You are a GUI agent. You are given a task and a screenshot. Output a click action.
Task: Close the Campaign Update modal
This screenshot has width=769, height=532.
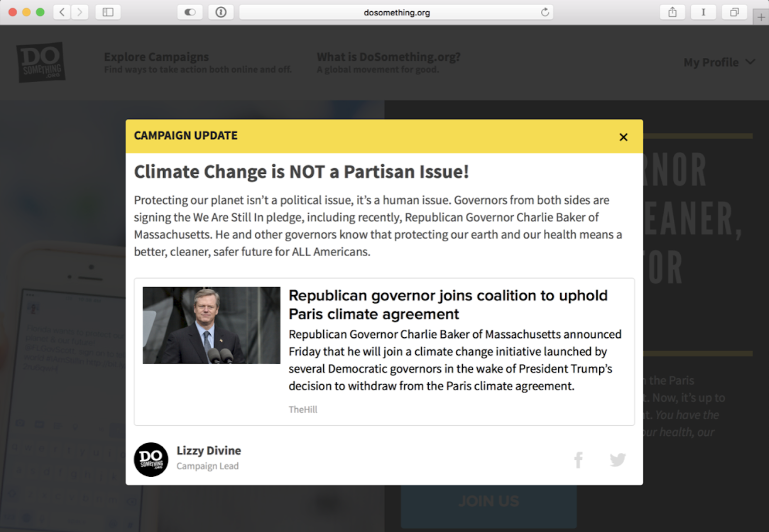(623, 137)
